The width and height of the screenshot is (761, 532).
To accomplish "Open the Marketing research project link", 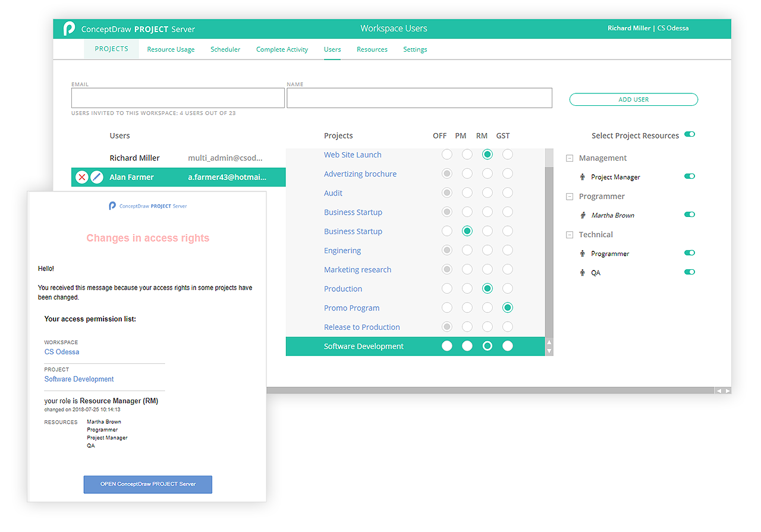I will (x=357, y=270).
